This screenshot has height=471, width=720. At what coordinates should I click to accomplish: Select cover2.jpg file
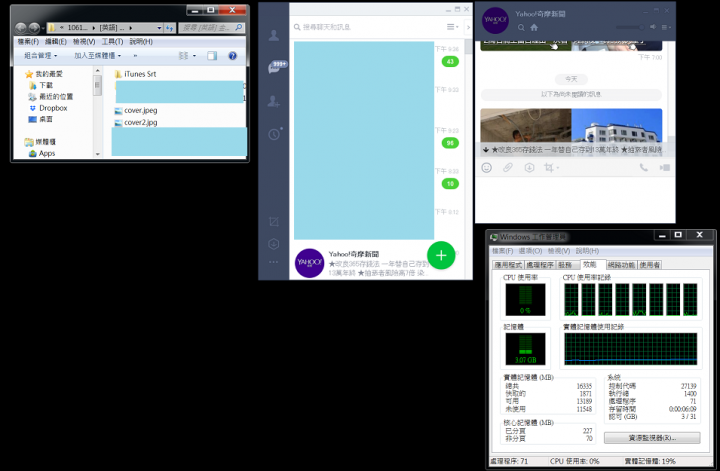pyautogui.click(x=135, y=122)
